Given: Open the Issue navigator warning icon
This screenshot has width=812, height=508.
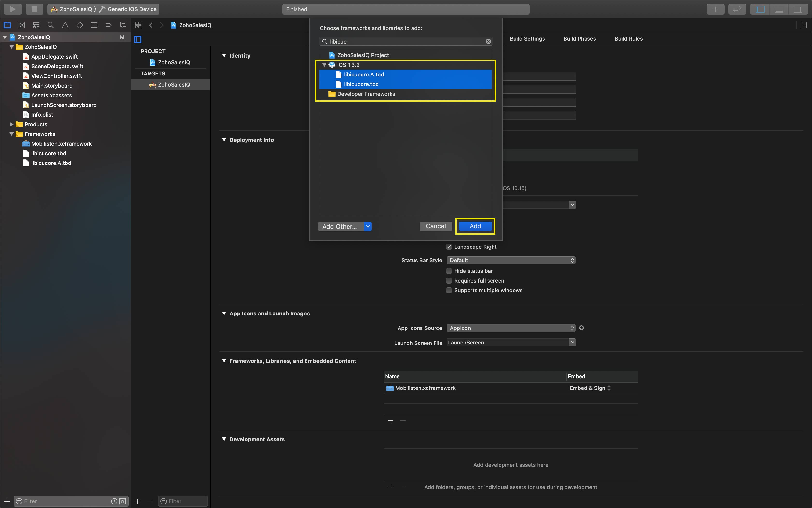Looking at the screenshot, I should (x=65, y=25).
